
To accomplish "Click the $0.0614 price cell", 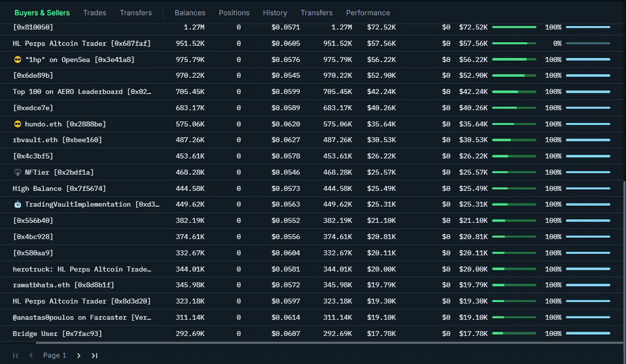I will 286,318.
